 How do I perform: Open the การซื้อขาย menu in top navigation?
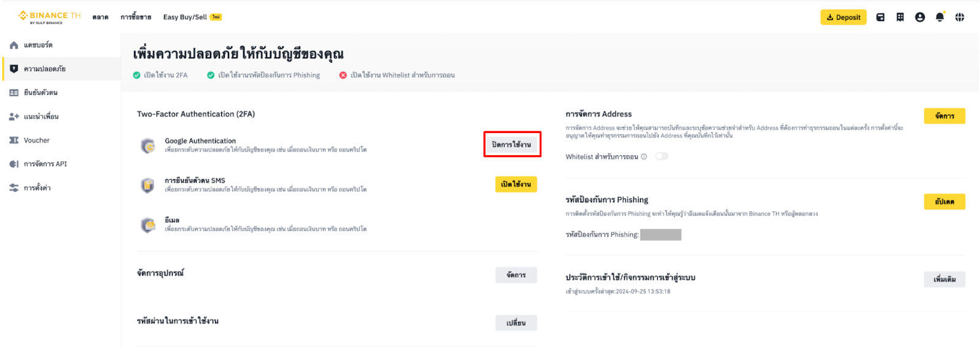135,17
